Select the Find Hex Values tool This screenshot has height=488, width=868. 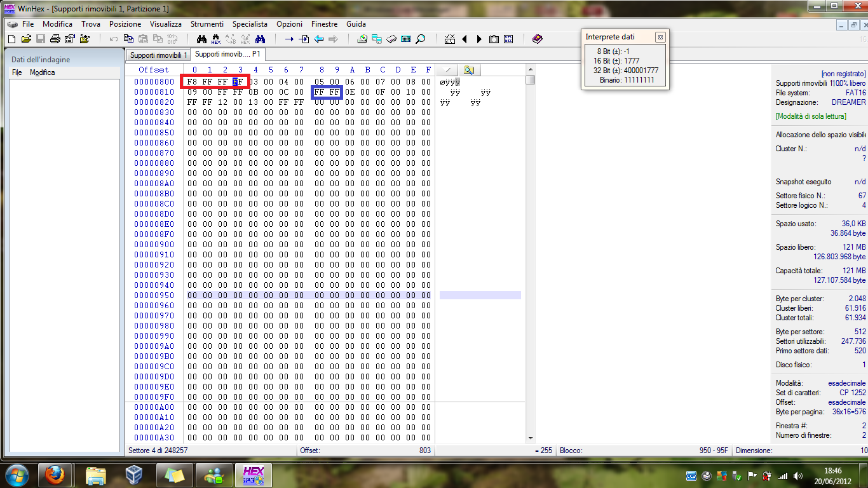pyautogui.click(x=215, y=39)
